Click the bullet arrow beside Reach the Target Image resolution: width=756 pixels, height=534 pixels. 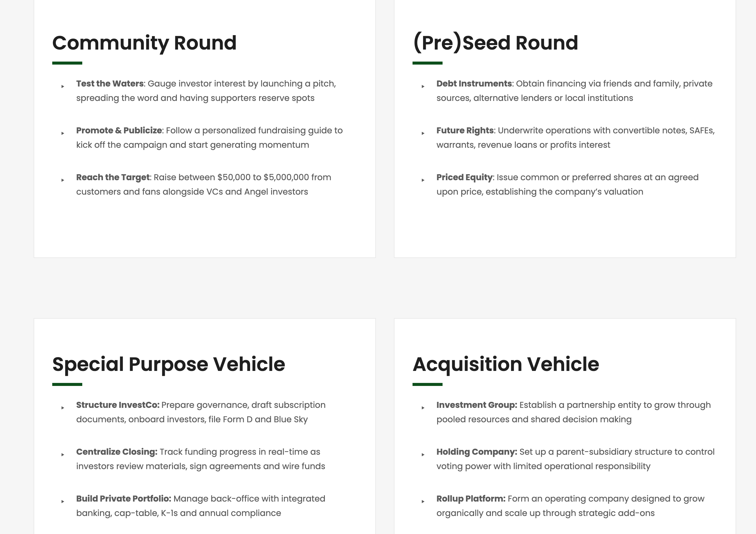point(62,180)
